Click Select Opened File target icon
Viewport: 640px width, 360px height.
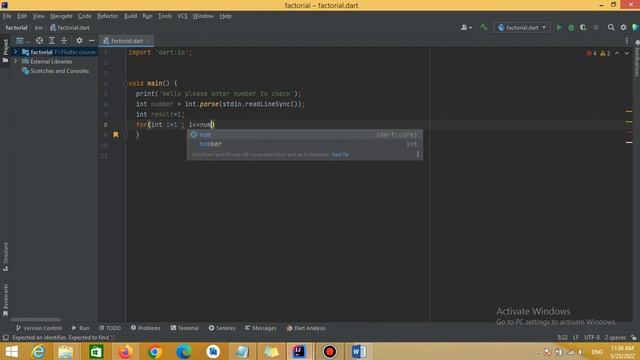(39, 41)
